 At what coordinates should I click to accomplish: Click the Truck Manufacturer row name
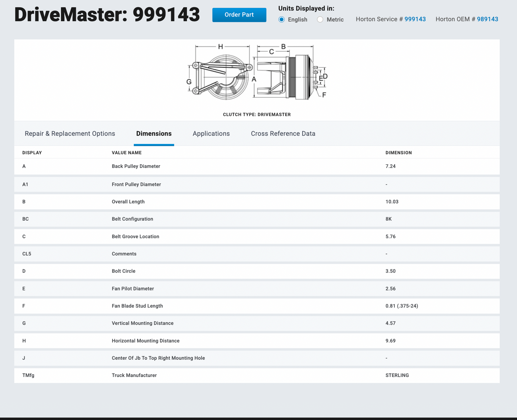click(134, 375)
